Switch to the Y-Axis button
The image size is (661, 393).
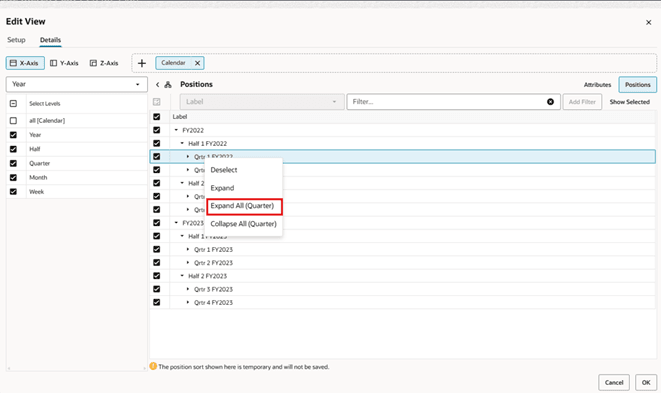pos(64,63)
